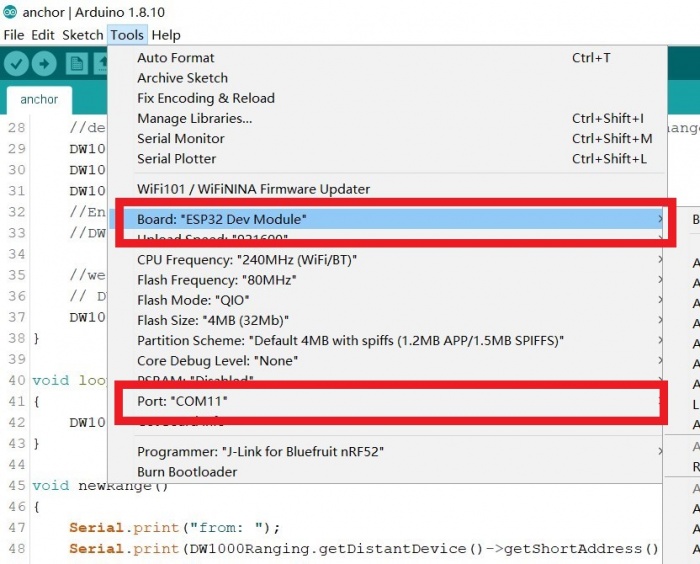Expand Flash Mode "QIO" submenu
700x564 pixels.
(388, 300)
